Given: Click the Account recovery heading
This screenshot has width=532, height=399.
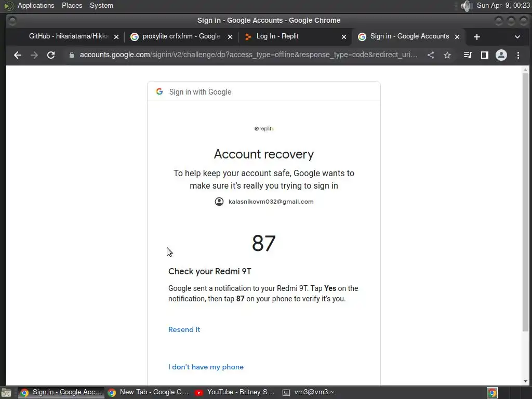Looking at the screenshot, I should tap(264, 154).
